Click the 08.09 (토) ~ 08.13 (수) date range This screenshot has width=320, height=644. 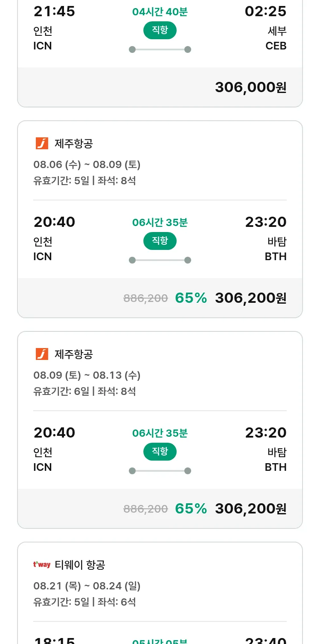click(87, 375)
